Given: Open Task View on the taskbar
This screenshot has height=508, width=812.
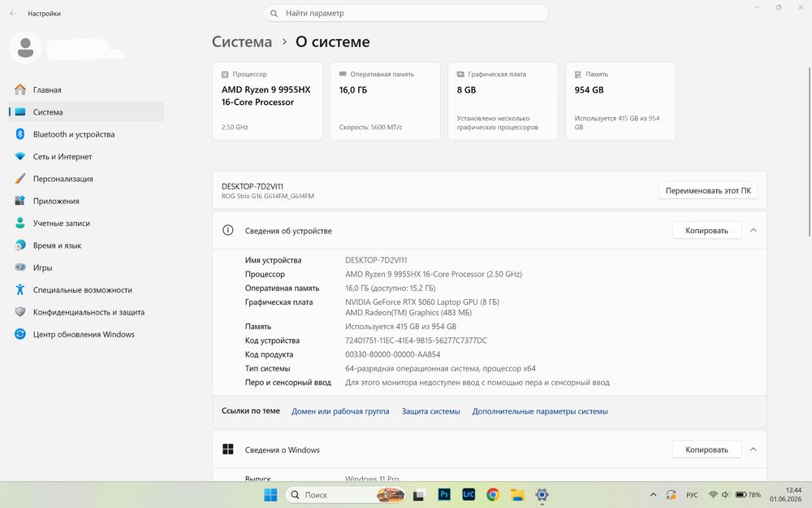Looking at the screenshot, I should [x=419, y=495].
